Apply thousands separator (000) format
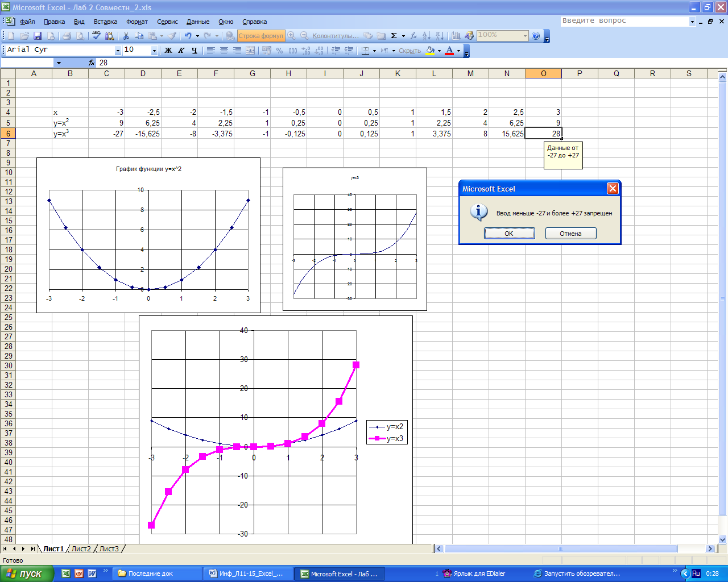This screenshot has width=728, height=582. pos(293,51)
